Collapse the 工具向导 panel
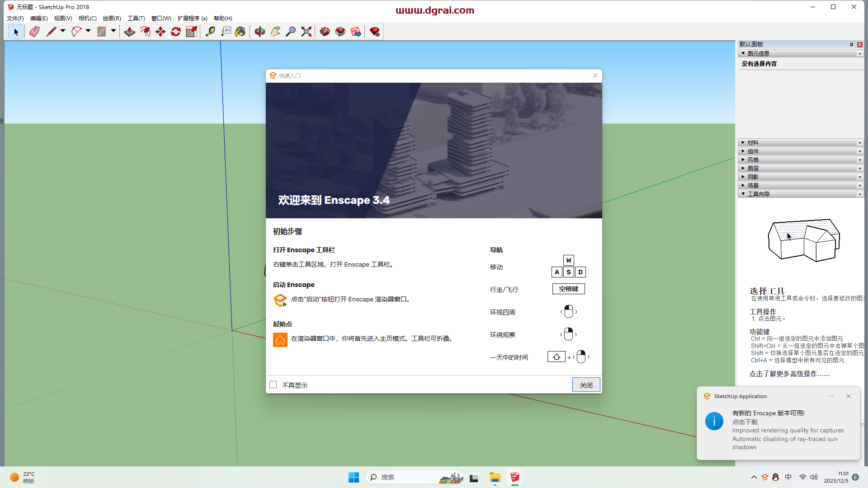 (743, 194)
